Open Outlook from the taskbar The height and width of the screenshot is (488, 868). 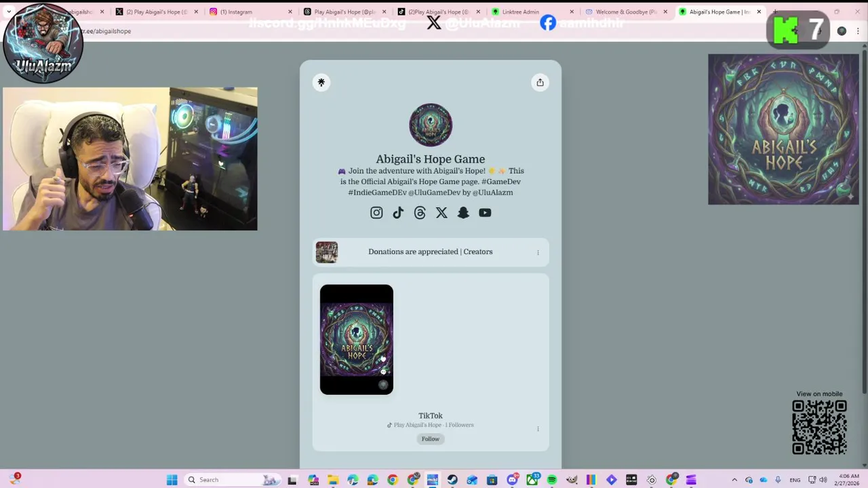click(472, 480)
